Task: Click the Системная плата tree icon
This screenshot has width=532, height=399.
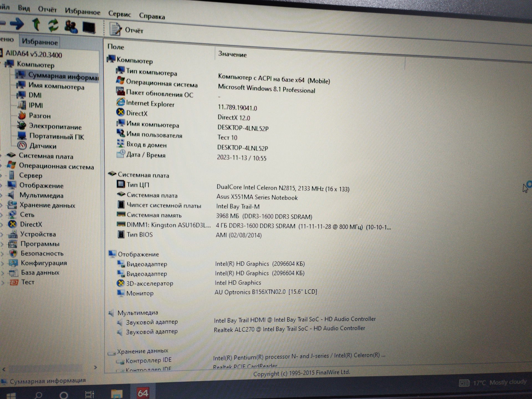Action: coord(11,155)
